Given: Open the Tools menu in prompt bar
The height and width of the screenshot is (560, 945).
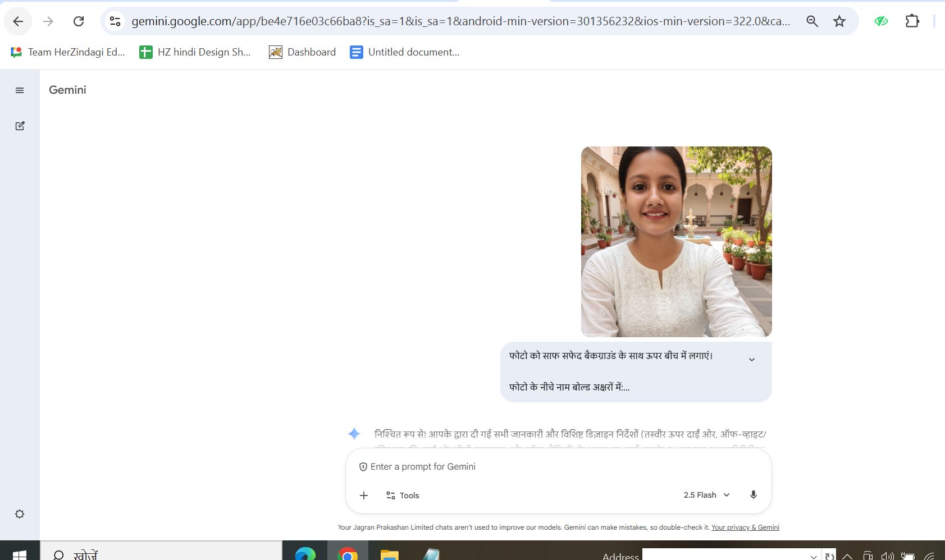Looking at the screenshot, I should coord(402,495).
